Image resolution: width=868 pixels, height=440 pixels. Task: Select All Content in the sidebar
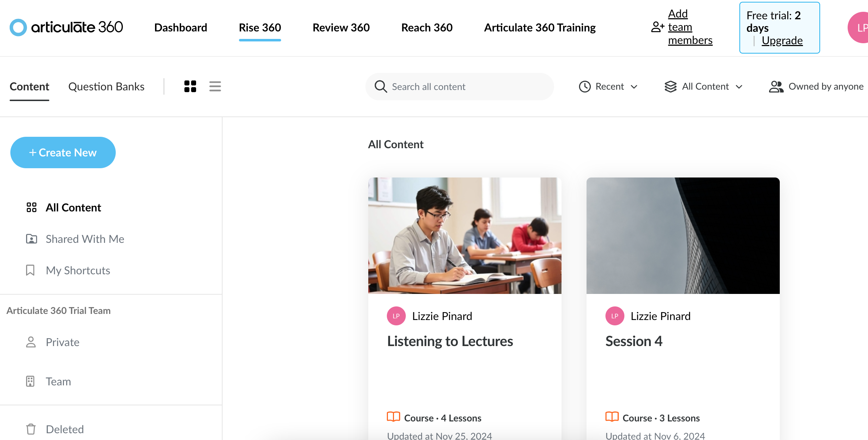73,207
